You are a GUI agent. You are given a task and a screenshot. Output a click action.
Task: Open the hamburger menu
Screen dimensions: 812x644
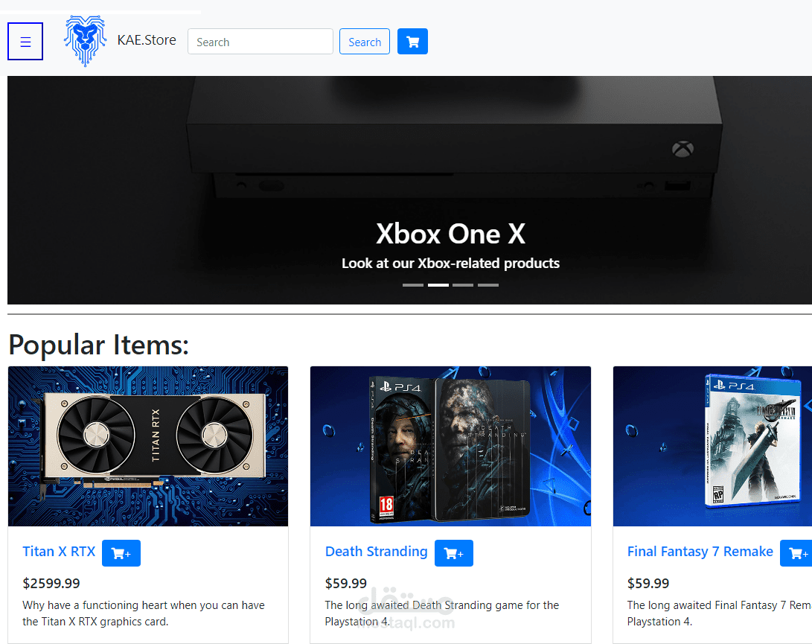25,42
